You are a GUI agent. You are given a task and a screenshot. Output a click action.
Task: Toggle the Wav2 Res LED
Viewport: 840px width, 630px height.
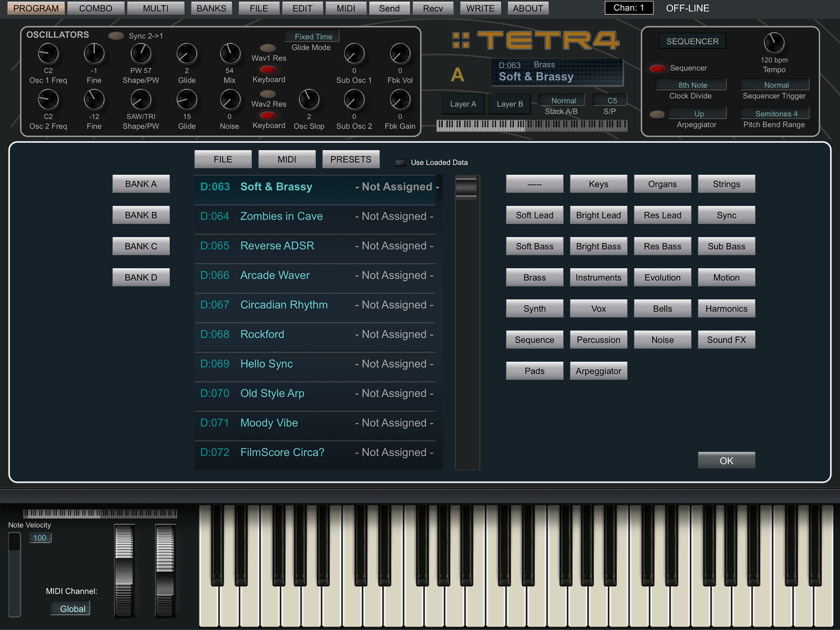[268, 94]
